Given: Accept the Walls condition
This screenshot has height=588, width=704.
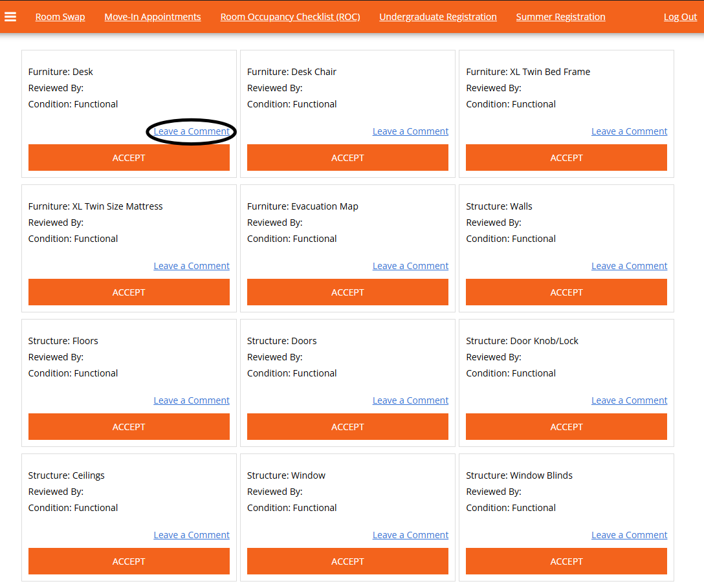Looking at the screenshot, I should click(566, 292).
